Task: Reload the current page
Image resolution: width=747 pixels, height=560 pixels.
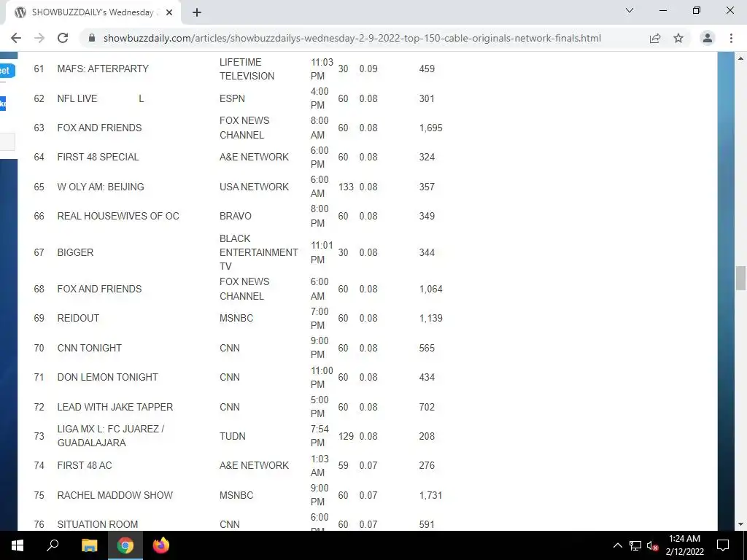Action: coord(63,38)
